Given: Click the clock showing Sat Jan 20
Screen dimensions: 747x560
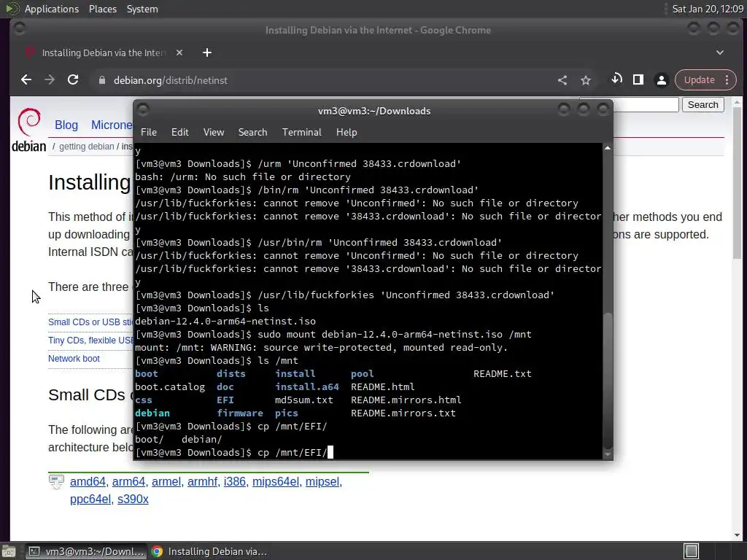Looking at the screenshot, I should tap(708, 9).
